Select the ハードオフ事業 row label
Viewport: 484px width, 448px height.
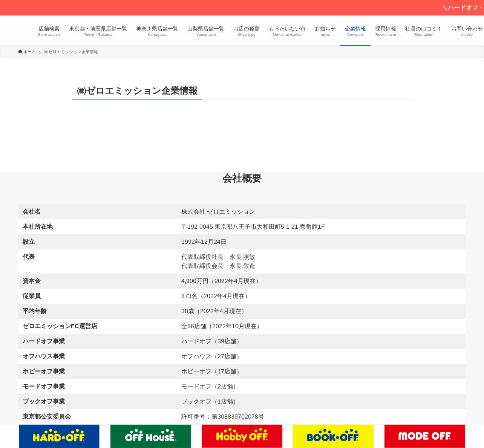pyautogui.click(x=44, y=341)
